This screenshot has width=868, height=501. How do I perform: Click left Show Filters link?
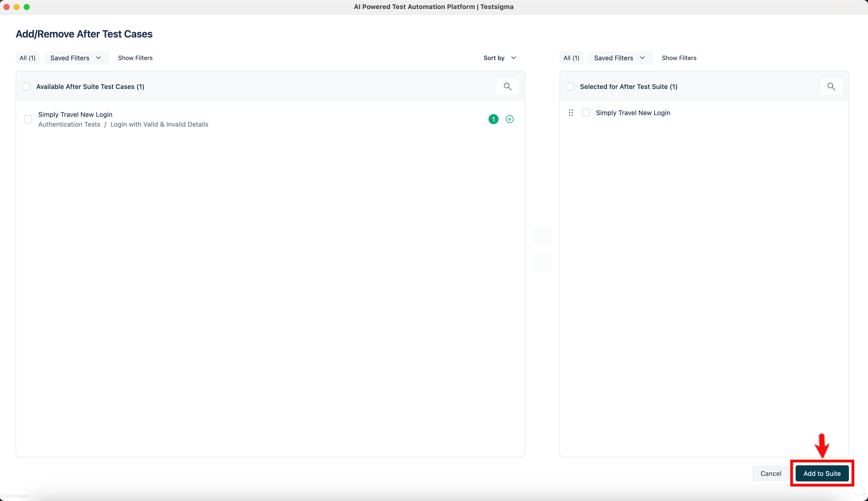pyautogui.click(x=135, y=58)
